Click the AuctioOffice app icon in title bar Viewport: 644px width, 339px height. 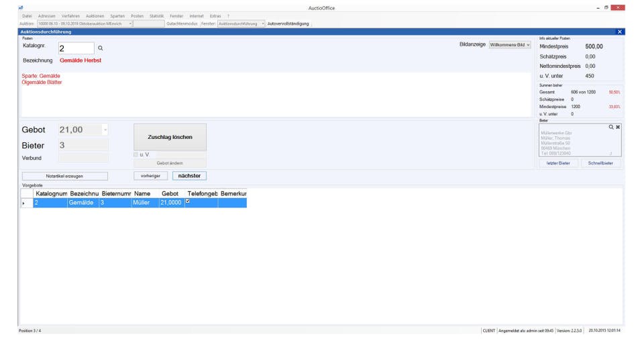coord(21,8)
